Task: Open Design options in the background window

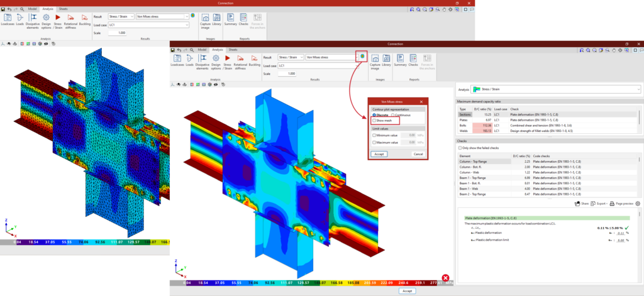Action: click(46, 21)
